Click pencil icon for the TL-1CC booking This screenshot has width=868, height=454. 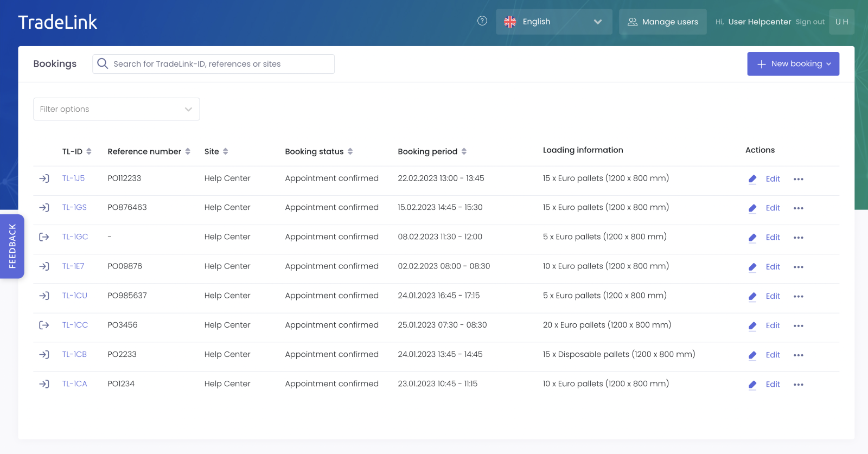click(752, 326)
